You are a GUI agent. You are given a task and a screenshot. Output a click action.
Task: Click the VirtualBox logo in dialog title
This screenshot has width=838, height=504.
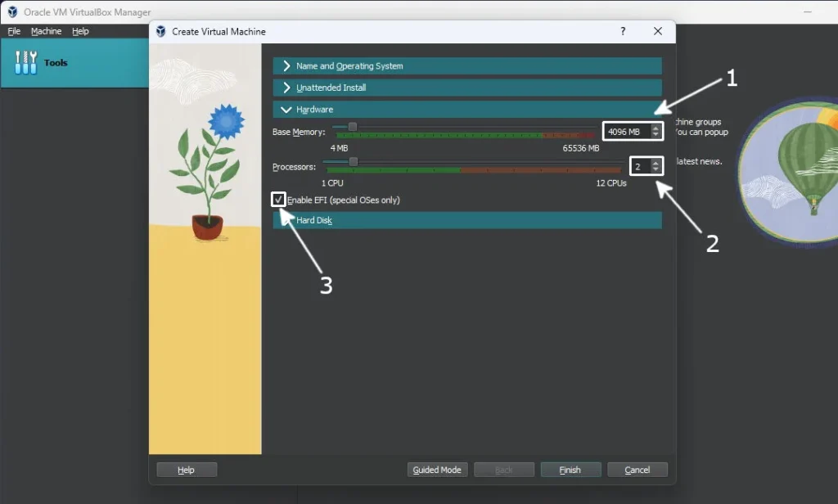click(160, 32)
